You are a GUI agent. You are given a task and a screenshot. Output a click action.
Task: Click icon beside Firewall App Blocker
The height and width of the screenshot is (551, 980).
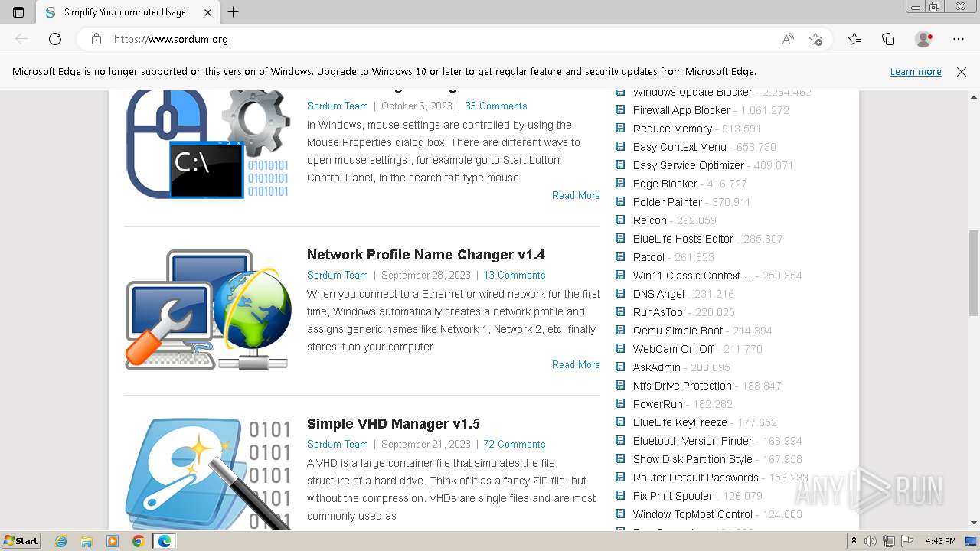620,109
